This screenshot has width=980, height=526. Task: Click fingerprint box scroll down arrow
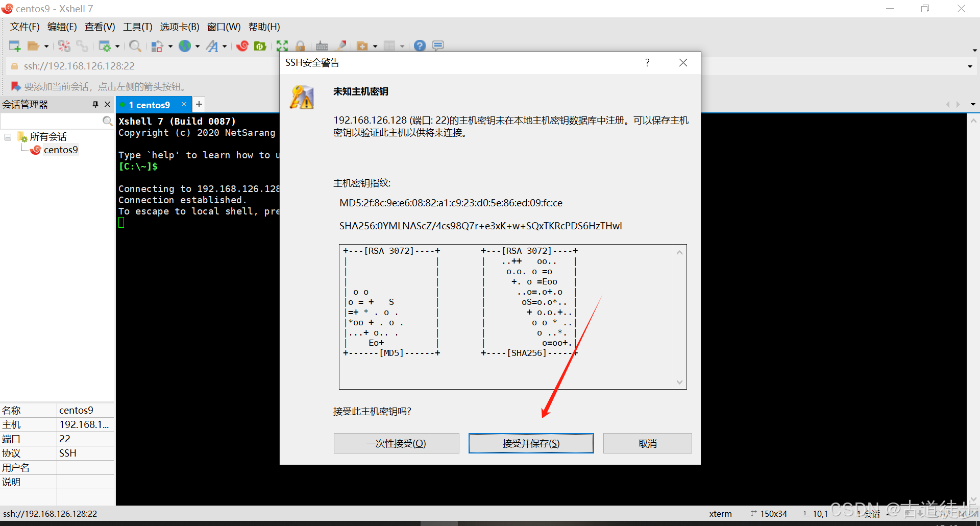679,382
